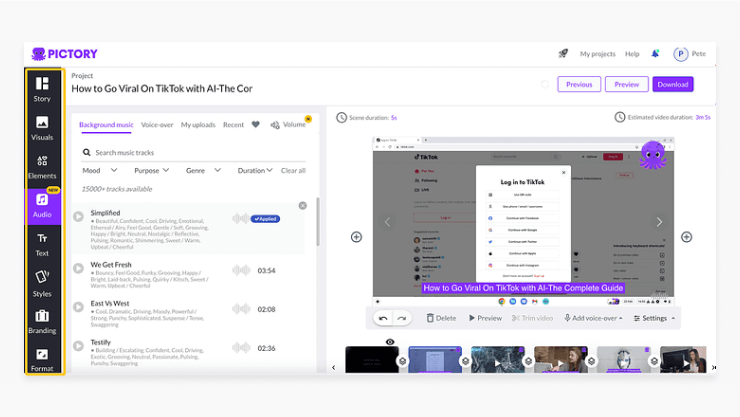This screenshot has width=740, height=417.
Task: Open Add voice-over dropdown
Action: [x=593, y=318]
